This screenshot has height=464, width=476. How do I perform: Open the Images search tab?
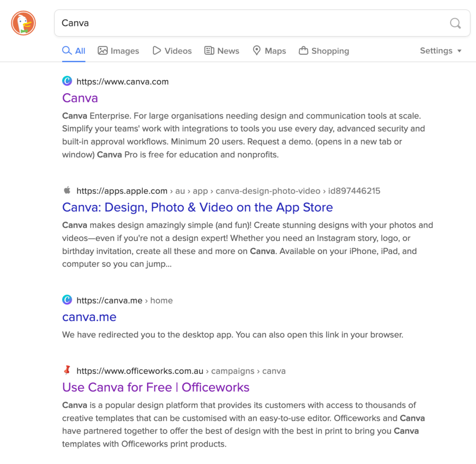[118, 51]
